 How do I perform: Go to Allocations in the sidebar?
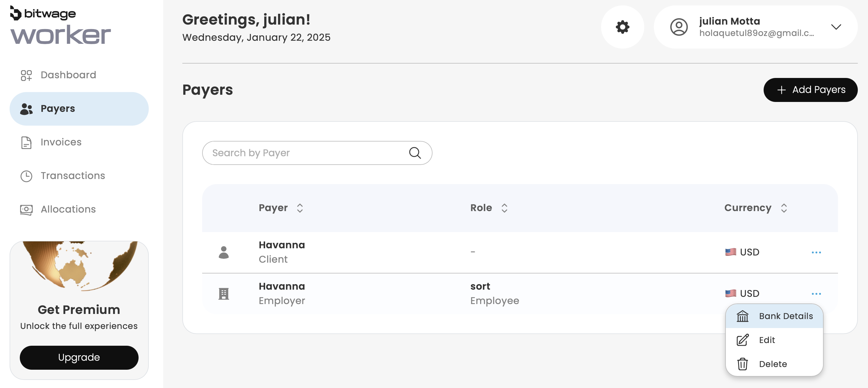[x=68, y=209]
